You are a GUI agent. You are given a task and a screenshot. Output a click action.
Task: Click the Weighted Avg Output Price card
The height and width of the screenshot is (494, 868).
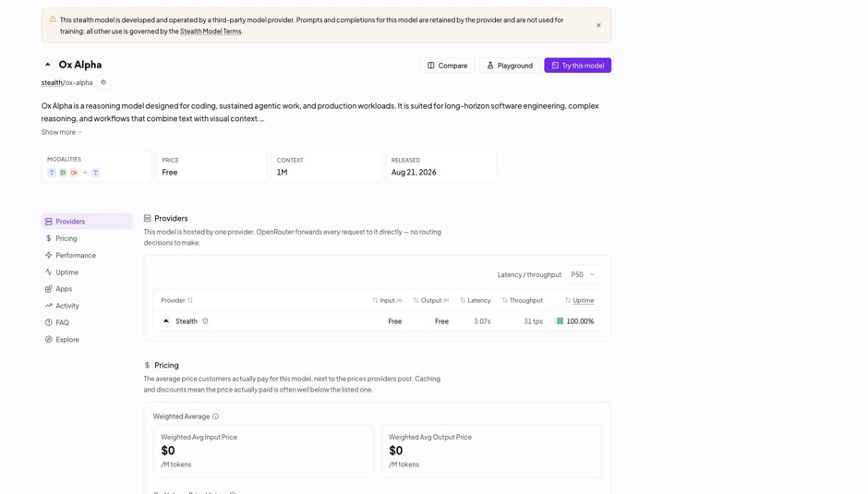click(x=491, y=451)
